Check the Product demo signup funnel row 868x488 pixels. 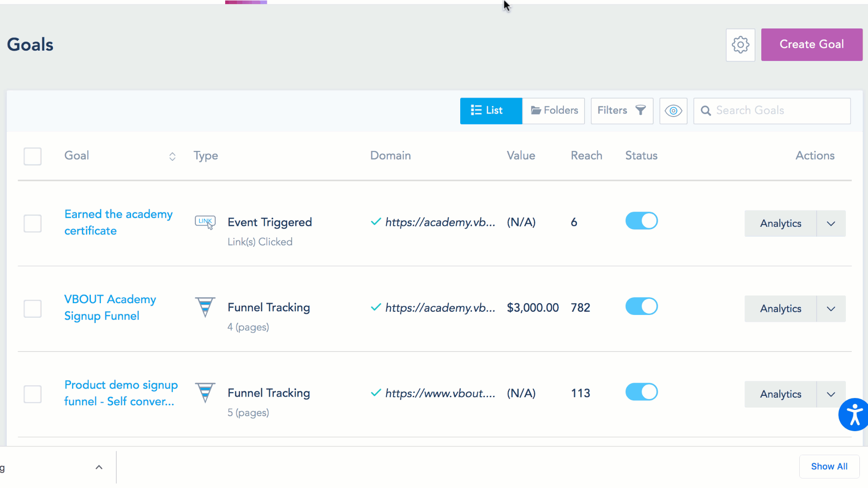click(x=33, y=394)
